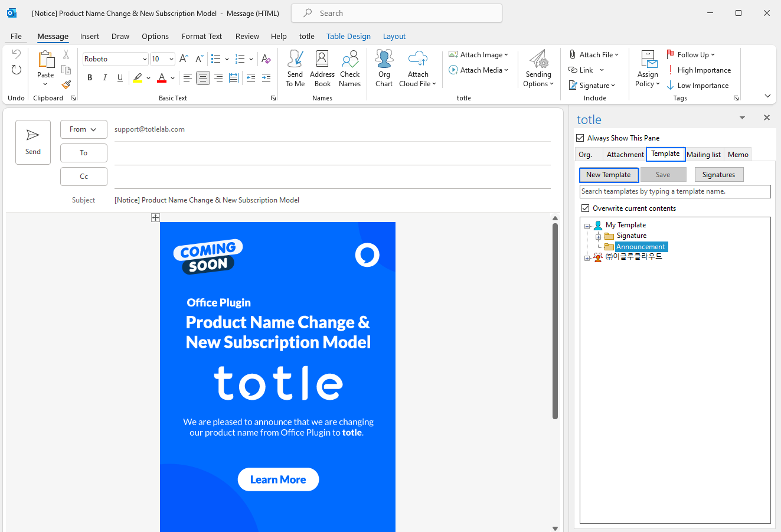This screenshot has width=781, height=532.
Task: Toggle italic formatting
Action: tap(105, 77)
